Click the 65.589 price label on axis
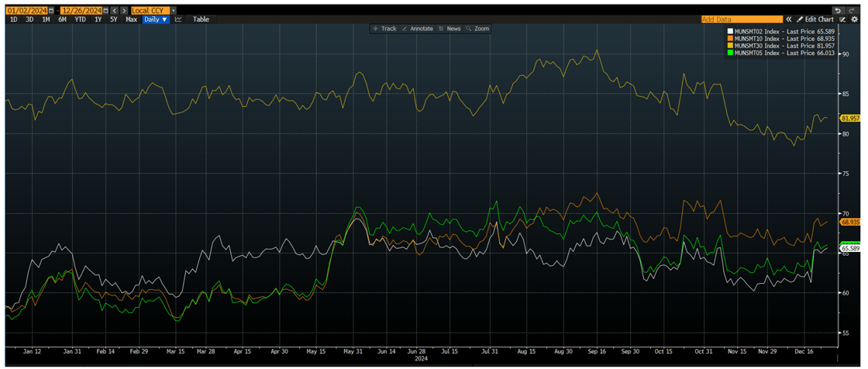 (850, 249)
